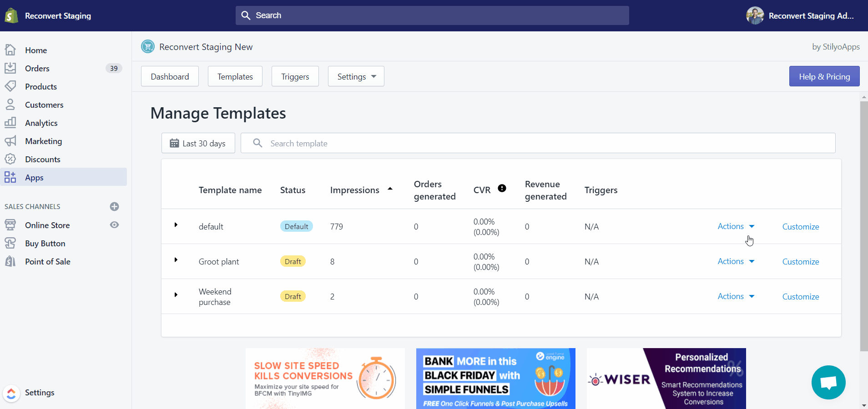Click the Template name column header
868x409 pixels.
[230, 190]
